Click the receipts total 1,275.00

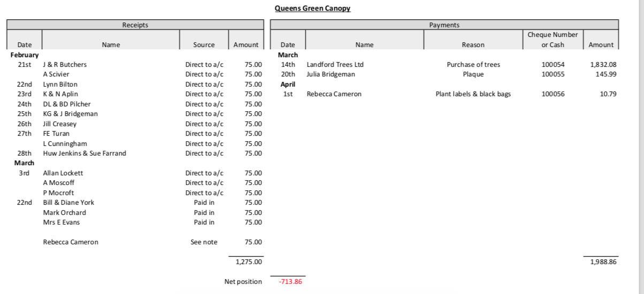click(249, 262)
